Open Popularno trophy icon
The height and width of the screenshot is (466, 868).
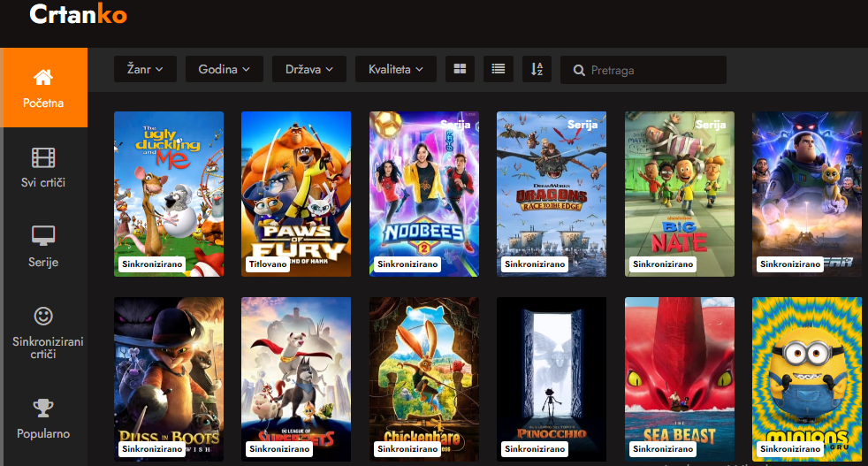(x=43, y=408)
